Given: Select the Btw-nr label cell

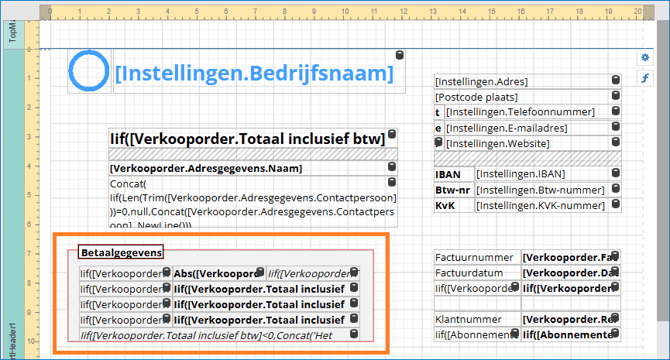Looking at the screenshot, I should [454, 190].
